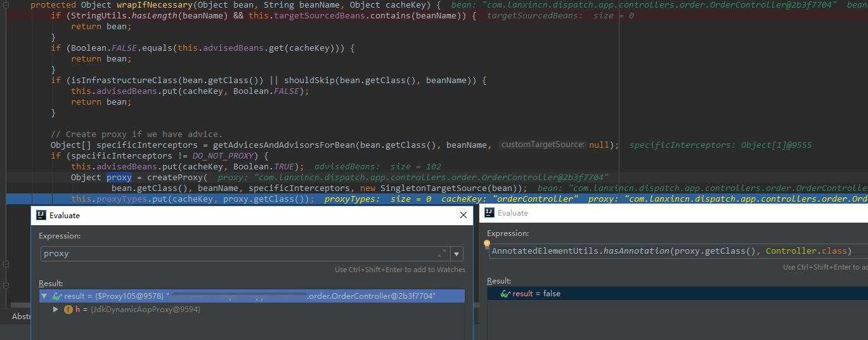This screenshot has width=868, height=340.
Task: Collapse the result = {$Proxy105@9578} tree node
Action: tap(44, 296)
